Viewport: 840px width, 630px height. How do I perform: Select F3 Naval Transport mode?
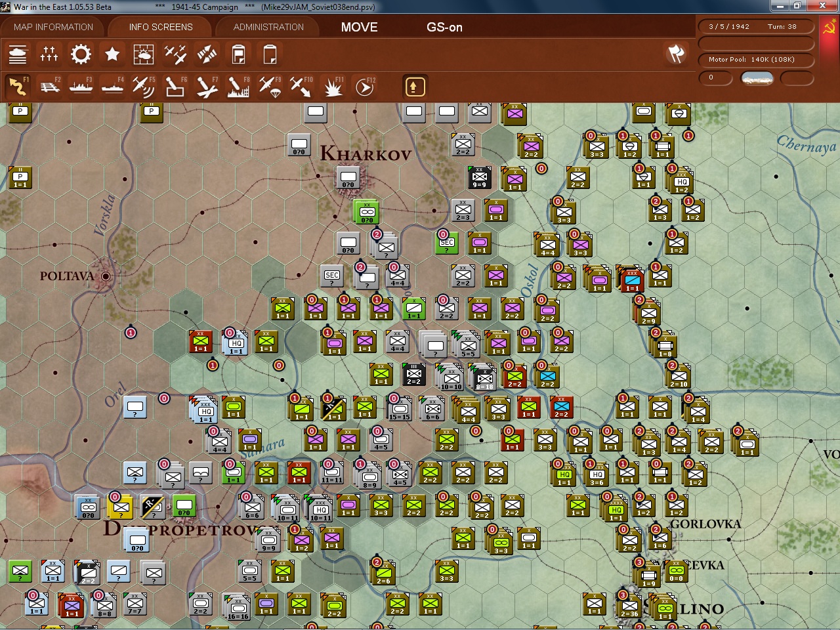coord(81,87)
